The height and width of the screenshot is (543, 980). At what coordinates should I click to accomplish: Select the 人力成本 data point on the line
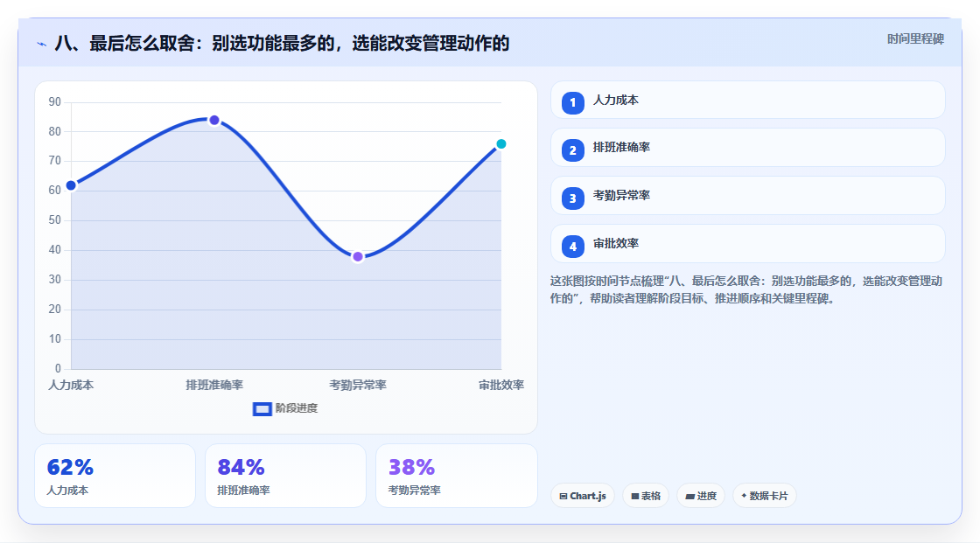tap(71, 185)
